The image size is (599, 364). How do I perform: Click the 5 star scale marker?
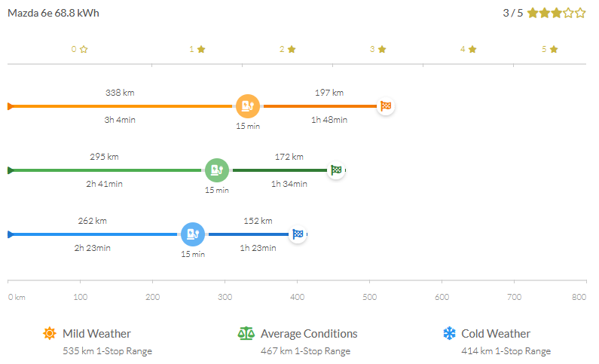(549, 49)
